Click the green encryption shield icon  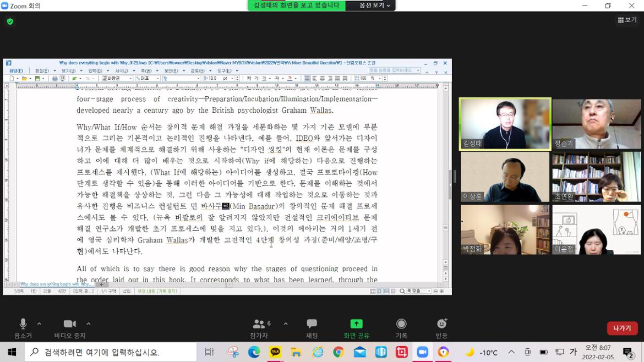coord(10,21)
